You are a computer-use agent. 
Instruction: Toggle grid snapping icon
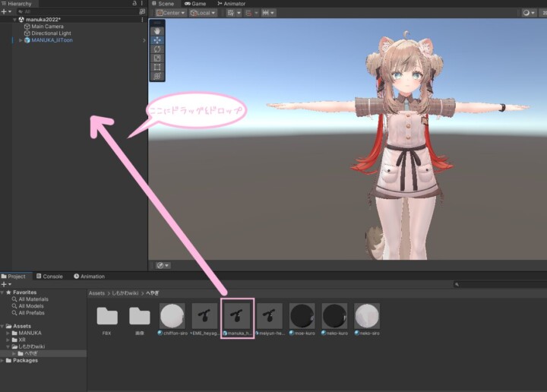click(x=248, y=13)
